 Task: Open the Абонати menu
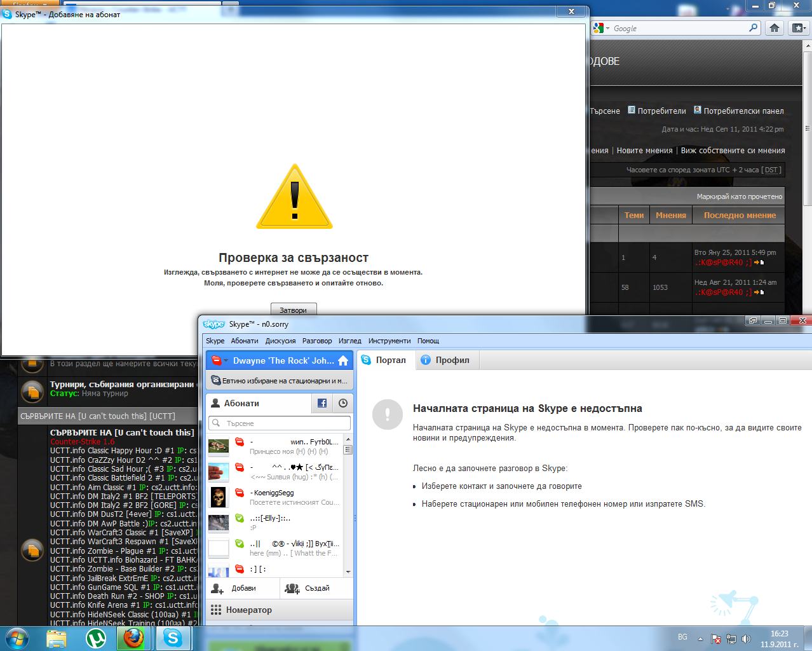coord(245,341)
